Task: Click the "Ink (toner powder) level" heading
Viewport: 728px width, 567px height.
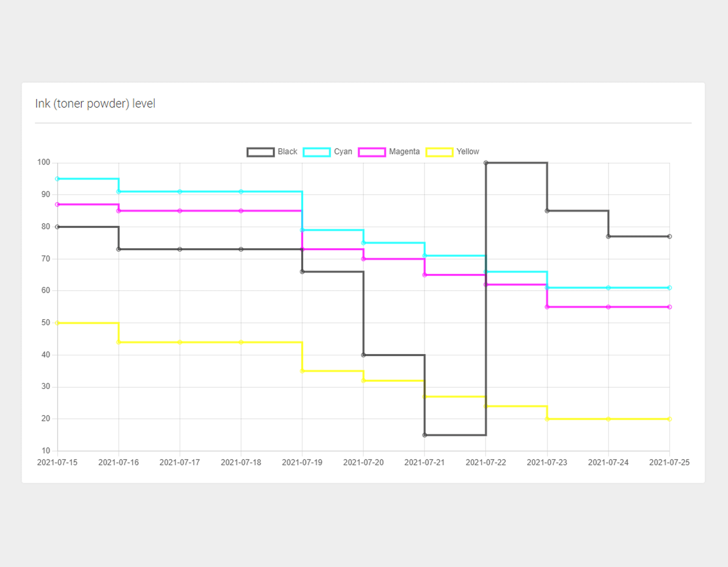Action: pos(95,104)
